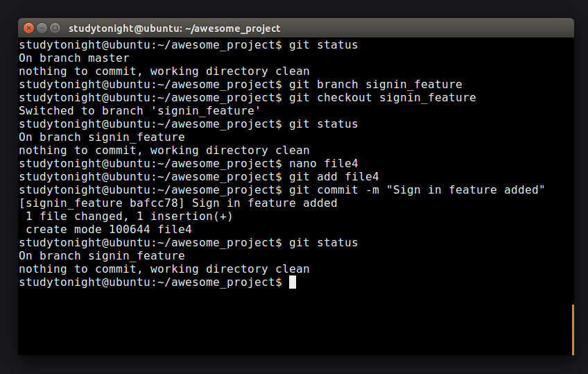The image size is (588, 374).
Task: Click the orange scrollbar on the terminal's right edge
Action: coord(573,330)
